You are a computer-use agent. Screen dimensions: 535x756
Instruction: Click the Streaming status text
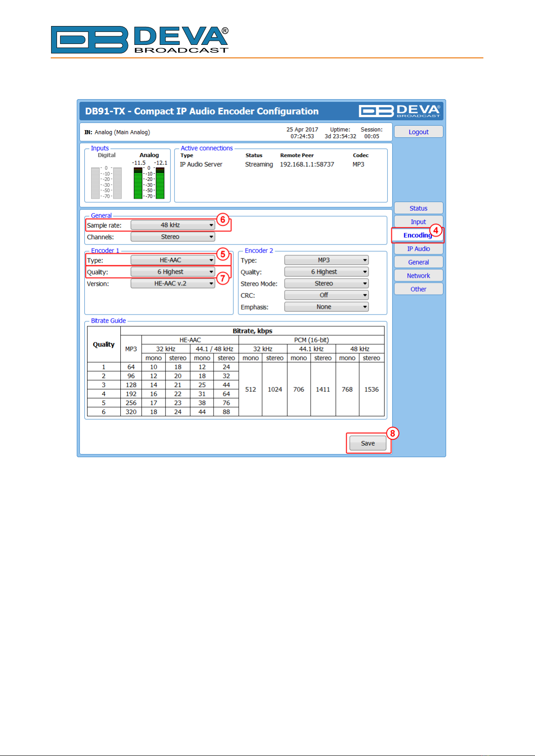[x=259, y=165]
